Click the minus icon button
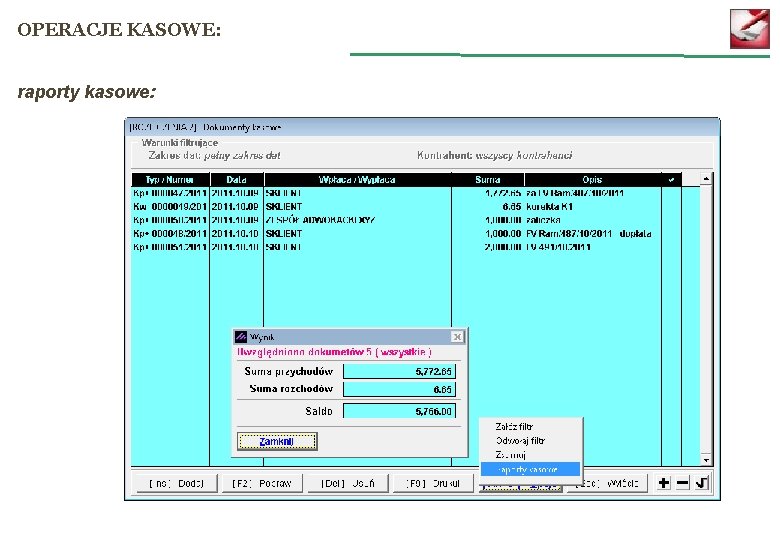This screenshot has width=780, height=540. (682, 483)
